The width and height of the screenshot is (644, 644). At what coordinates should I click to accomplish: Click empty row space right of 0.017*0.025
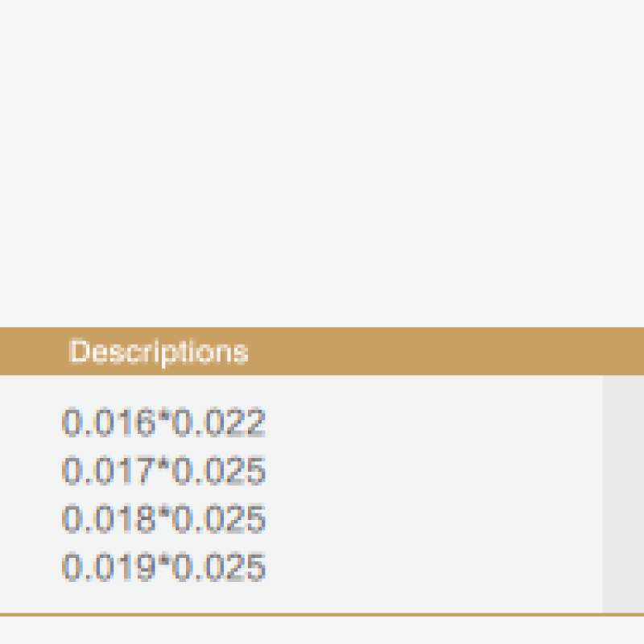(x=434, y=470)
